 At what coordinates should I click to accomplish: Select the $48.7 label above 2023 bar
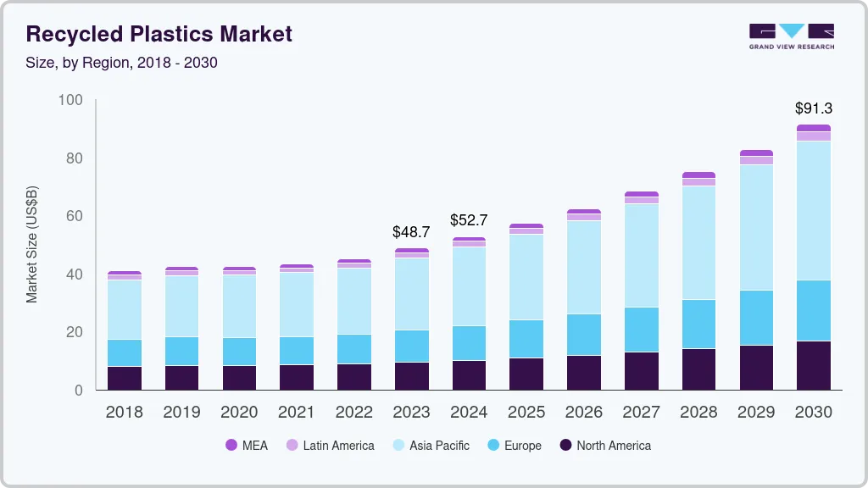[x=411, y=231]
